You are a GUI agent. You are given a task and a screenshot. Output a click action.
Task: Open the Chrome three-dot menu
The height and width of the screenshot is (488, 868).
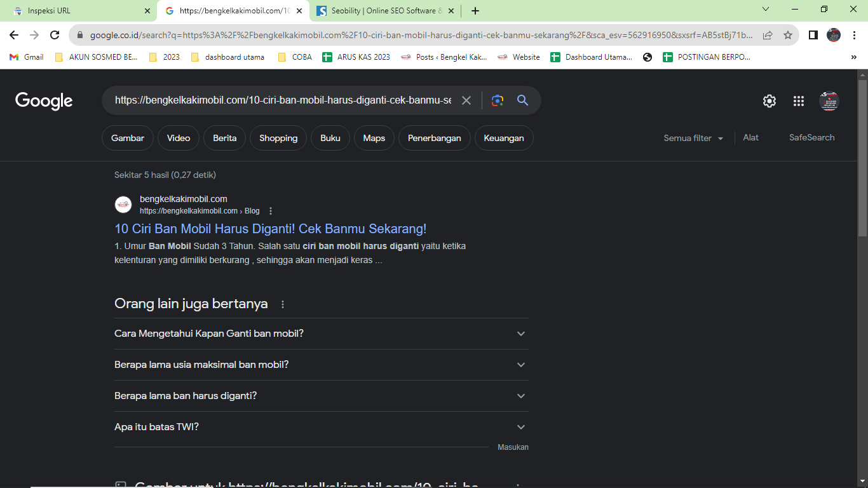tap(855, 35)
